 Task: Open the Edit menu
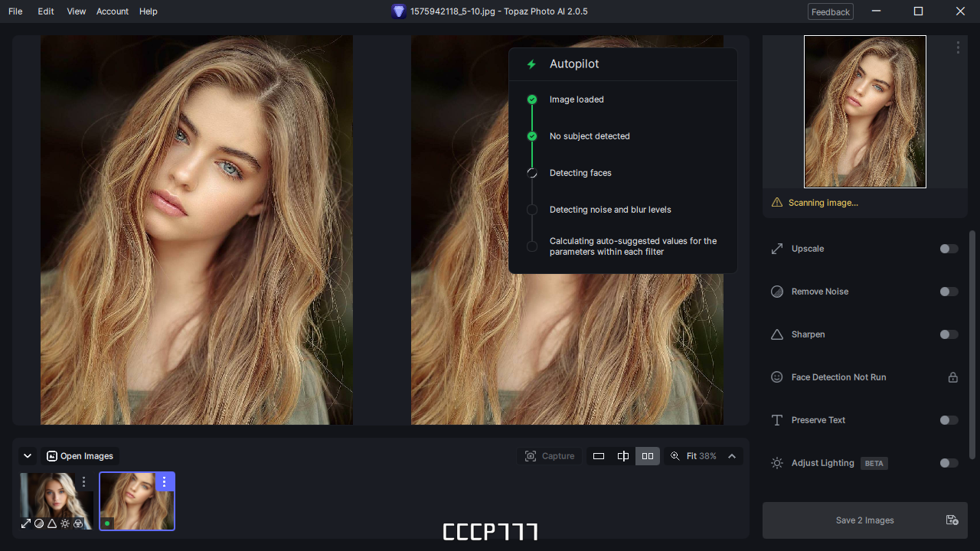click(46, 11)
